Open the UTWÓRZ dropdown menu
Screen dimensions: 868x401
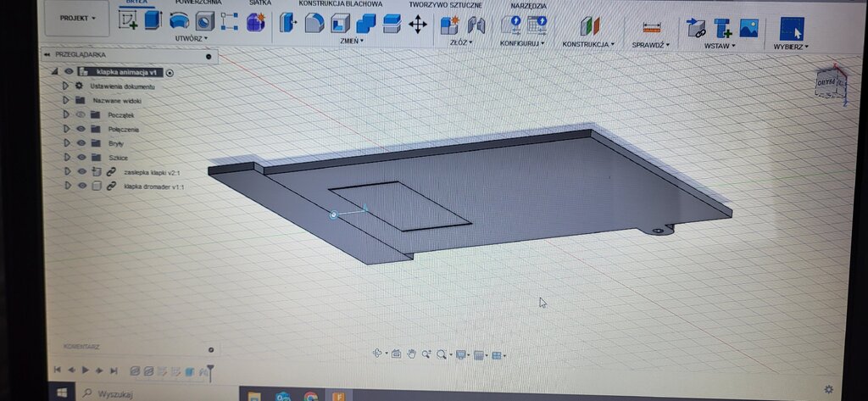191,38
